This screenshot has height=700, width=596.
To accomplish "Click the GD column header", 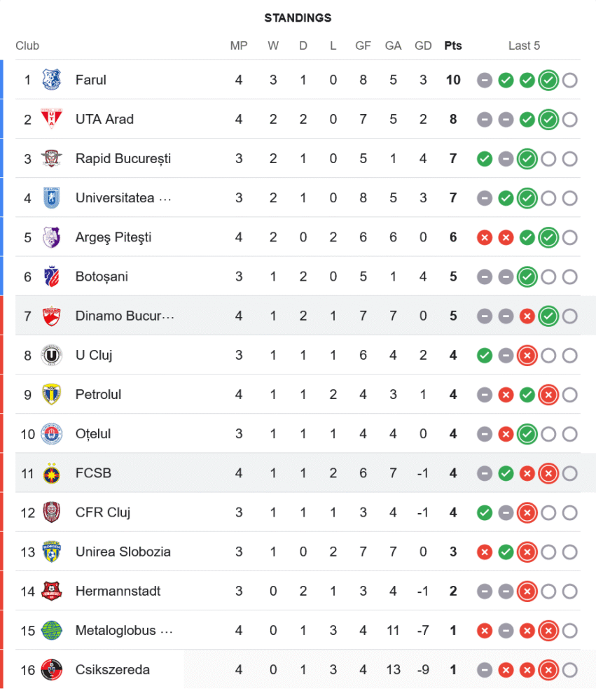I will tap(423, 46).
